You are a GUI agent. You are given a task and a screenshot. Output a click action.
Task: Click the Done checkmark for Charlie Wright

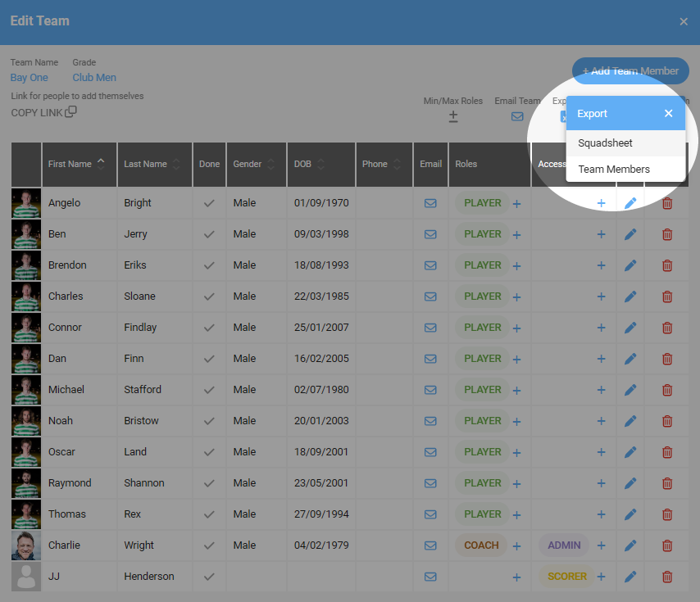pos(209,545)
